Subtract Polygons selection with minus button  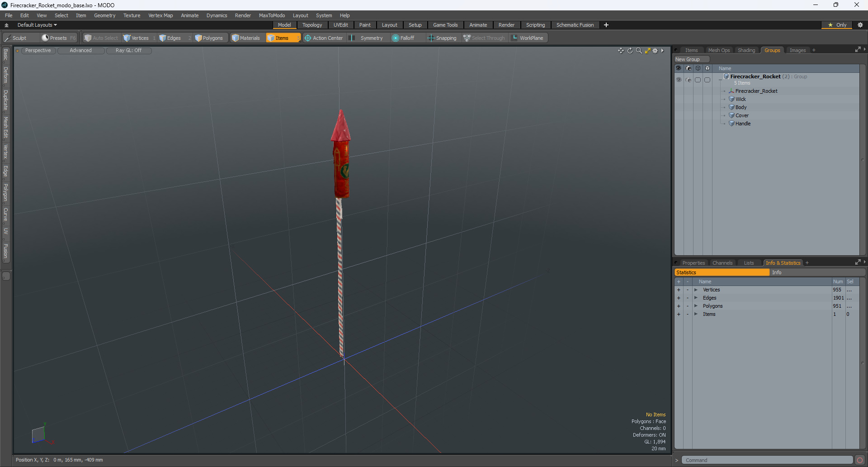688,306
